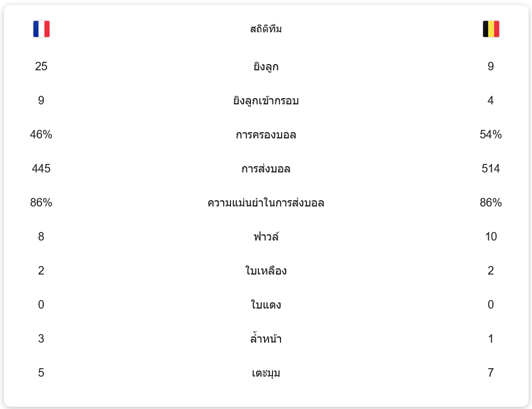
Task: Select the ยิงลูก stat label
Action: pos(266,67)
